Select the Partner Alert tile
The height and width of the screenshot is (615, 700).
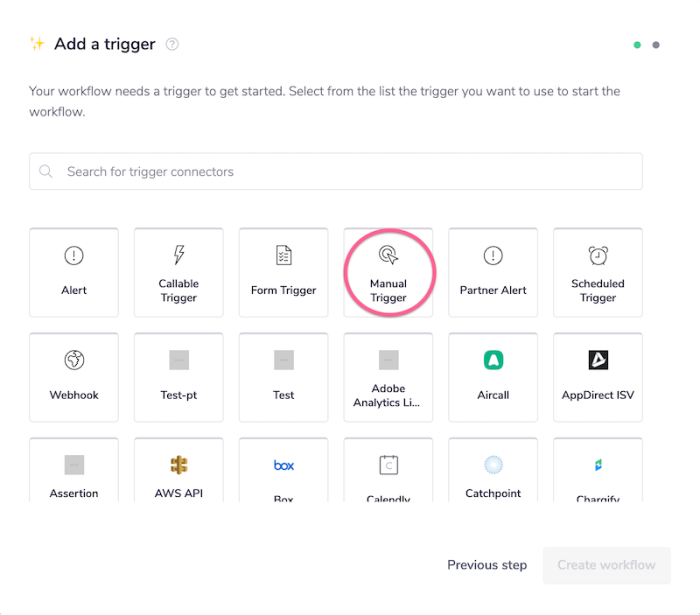(493, 272)
